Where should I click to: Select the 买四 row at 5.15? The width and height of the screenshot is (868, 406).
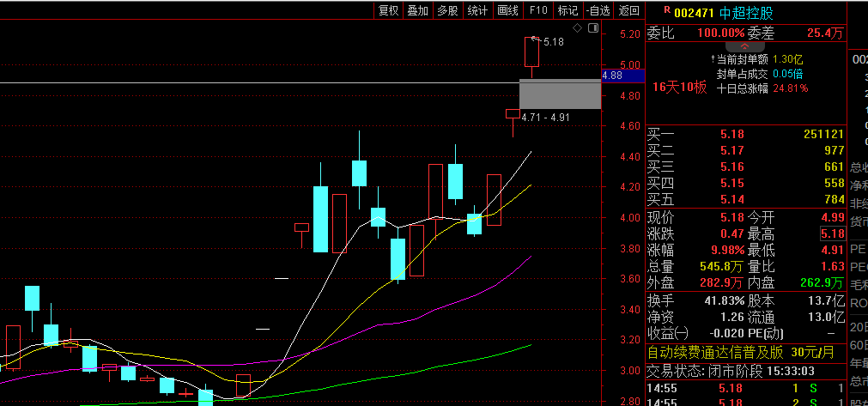[x=746, y=183]
